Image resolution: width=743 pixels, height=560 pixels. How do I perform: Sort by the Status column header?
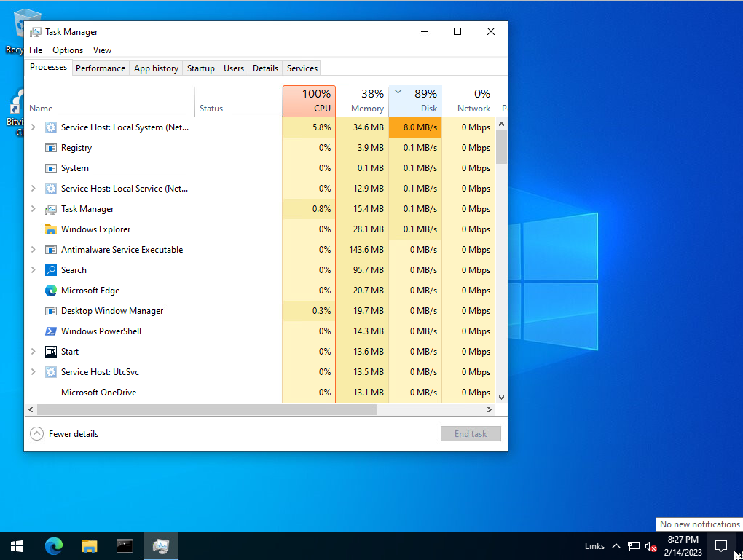[239, 101]
